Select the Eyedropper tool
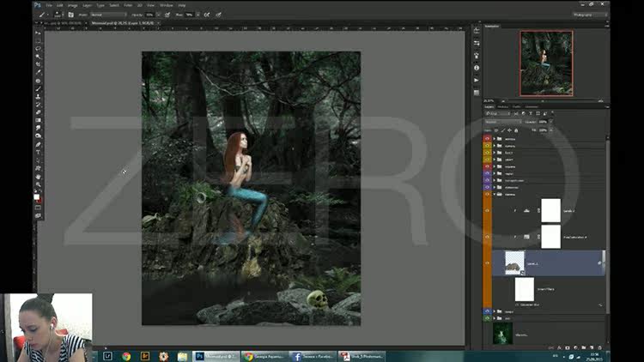 [x=39, y=72]
